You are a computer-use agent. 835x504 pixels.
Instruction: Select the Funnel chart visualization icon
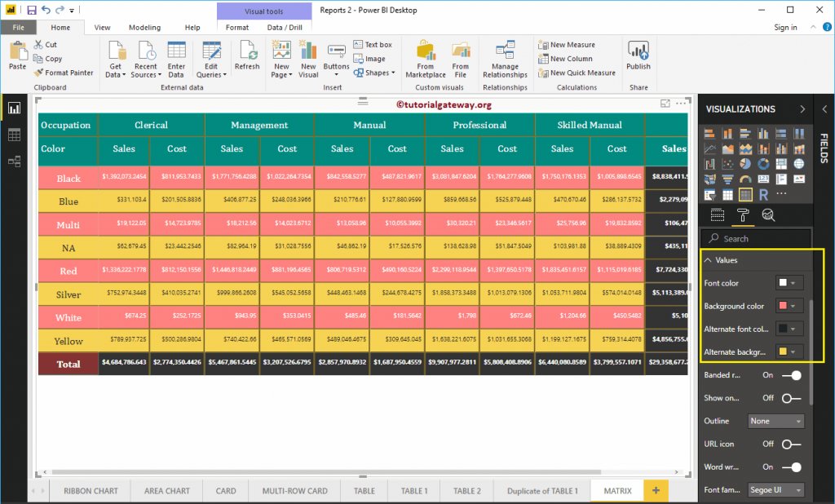(728, 179)
